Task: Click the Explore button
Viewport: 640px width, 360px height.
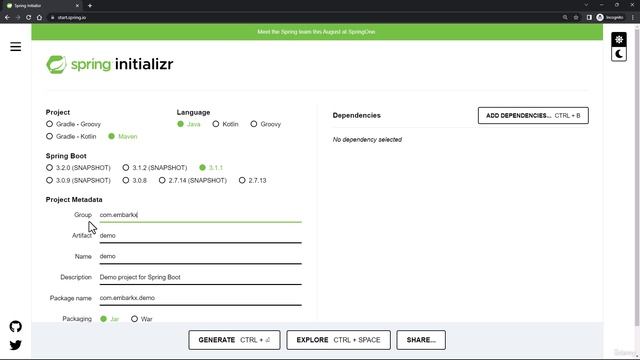Action: [338, 340]
